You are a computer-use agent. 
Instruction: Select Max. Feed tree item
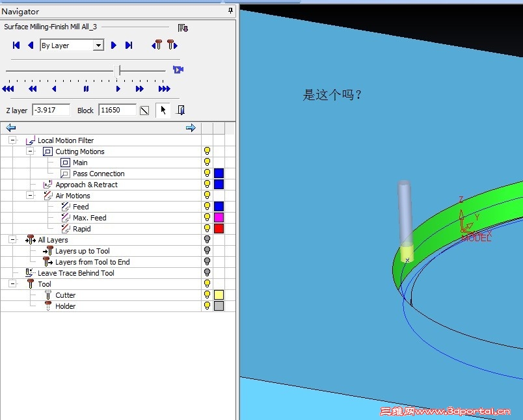pyautogui.click(x=89, y=218)
